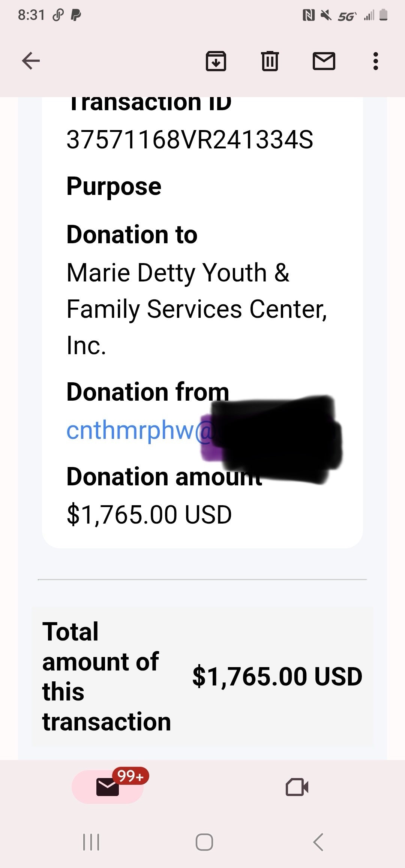Switch to the Mail tab with 99+ badge
The image size is (405, 868).
pyautogui.click(x=108, y=787)
